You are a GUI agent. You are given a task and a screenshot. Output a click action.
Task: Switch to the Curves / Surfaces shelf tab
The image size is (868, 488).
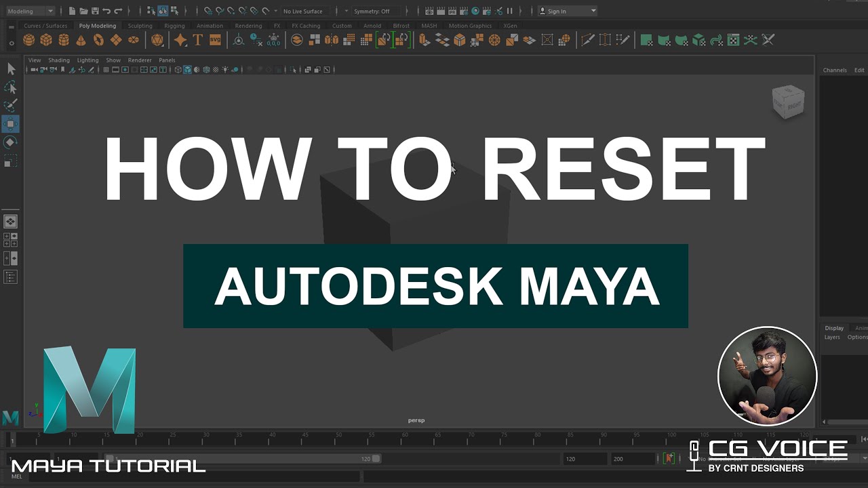45,26
